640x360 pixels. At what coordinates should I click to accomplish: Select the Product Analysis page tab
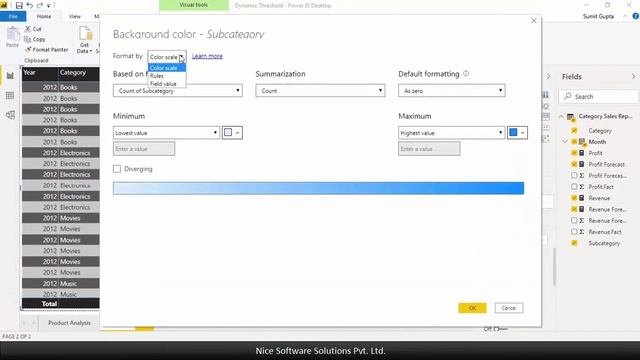pyautogui.click(x=69, y=323)
